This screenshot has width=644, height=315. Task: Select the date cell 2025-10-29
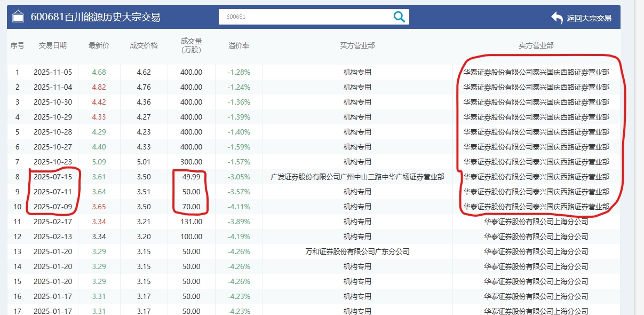pos(52,117)
